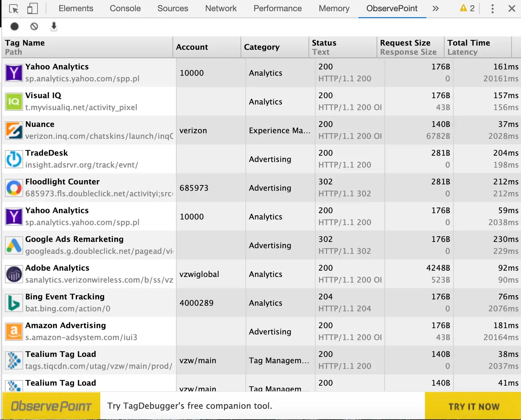521x420 pixels.
Task: Toggle the device toolbar icon
Action: [32, 9]
